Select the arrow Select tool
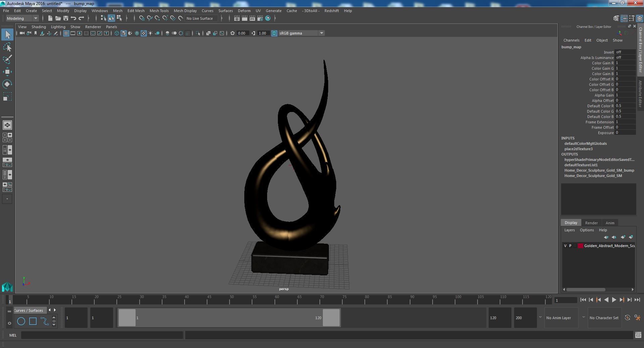Screen dimensions: 644x348 (x=7, y=35)
